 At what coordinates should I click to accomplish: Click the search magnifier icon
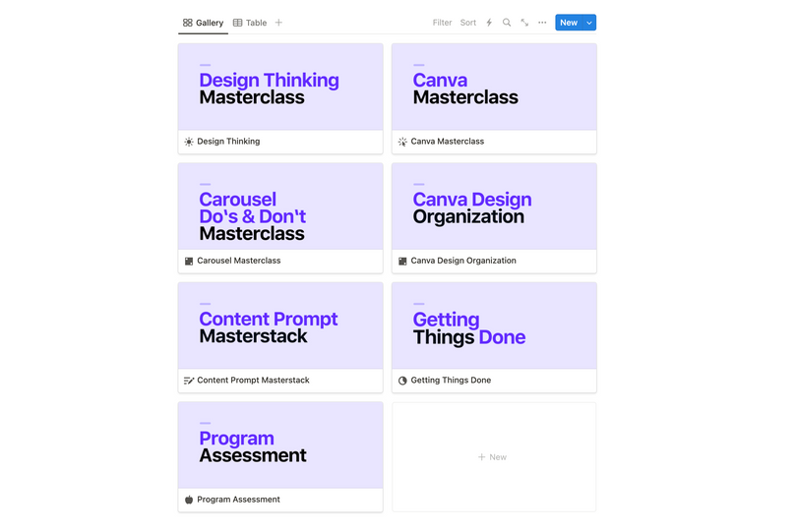click(507, 23)
